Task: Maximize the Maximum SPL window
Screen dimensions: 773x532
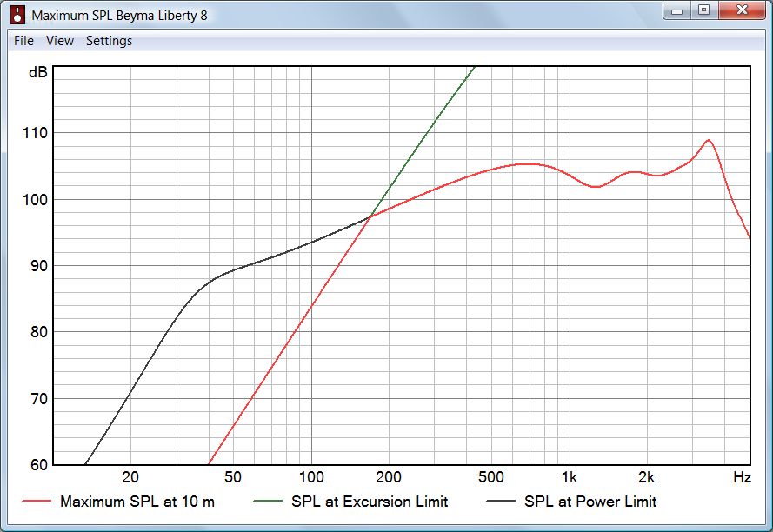Action: [704, 10]
